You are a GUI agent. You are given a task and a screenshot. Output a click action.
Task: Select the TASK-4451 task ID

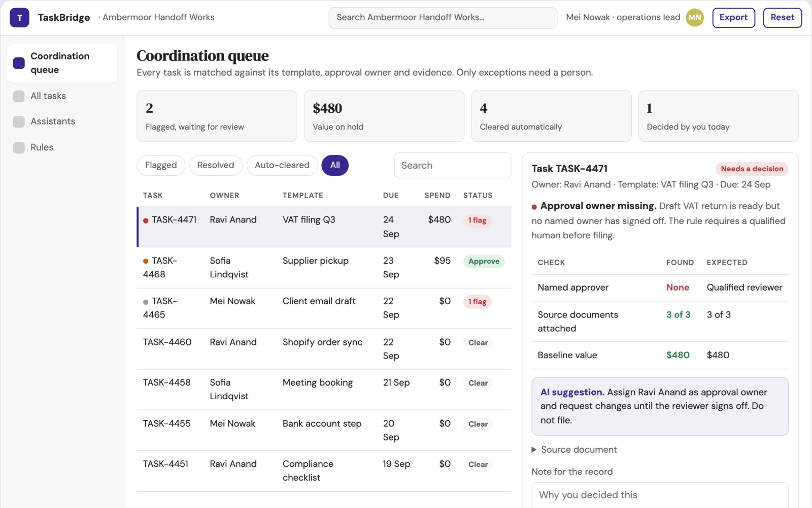tap(165, 464)
